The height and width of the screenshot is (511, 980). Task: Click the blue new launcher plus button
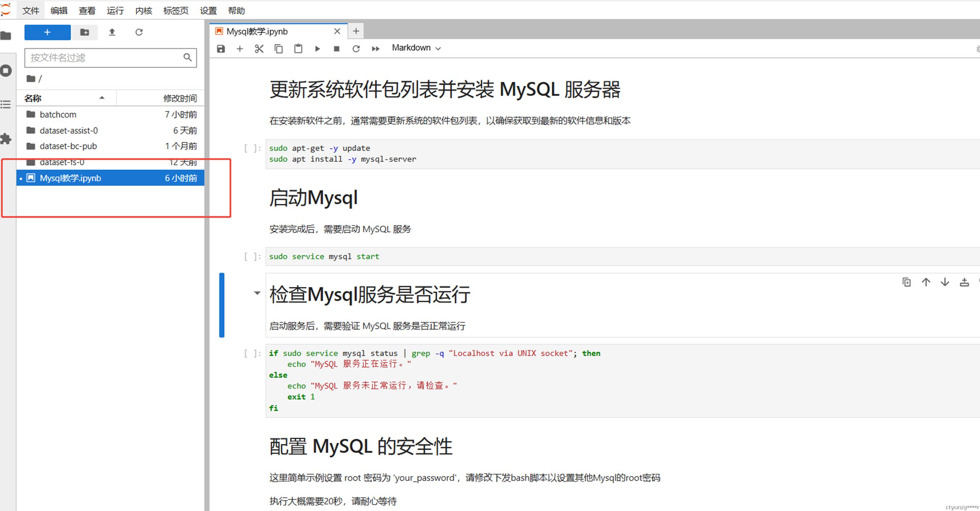tap(47, 32)
